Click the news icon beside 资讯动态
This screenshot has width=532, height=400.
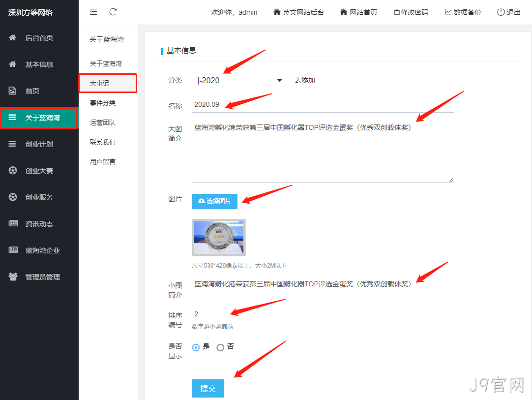pos(13,223)
